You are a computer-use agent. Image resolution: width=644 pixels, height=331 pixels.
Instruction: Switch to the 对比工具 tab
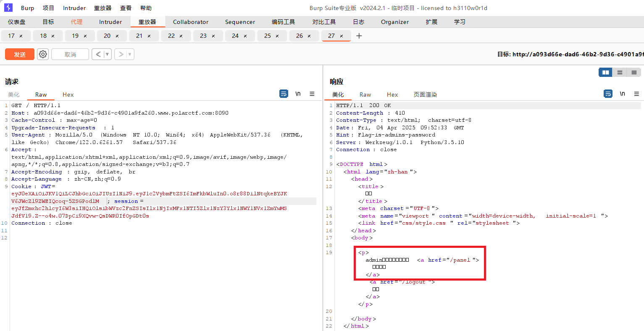point(324,22)
